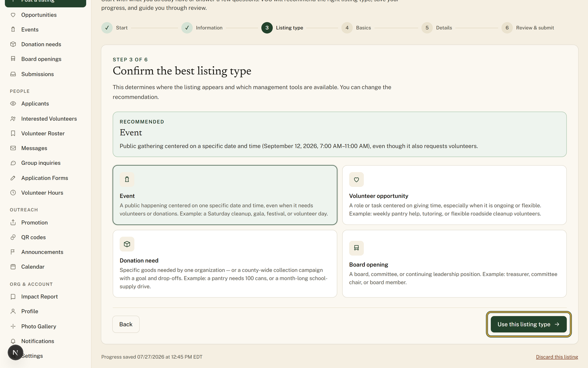Screen dimensions: 588x368
Task: Click the round N badge icon
Action: click(x=15, y=353)
